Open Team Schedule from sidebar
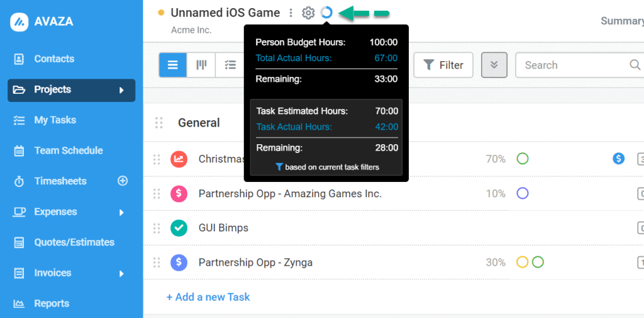644x318 pixels. pyautogui.click(x=68, y=150)
